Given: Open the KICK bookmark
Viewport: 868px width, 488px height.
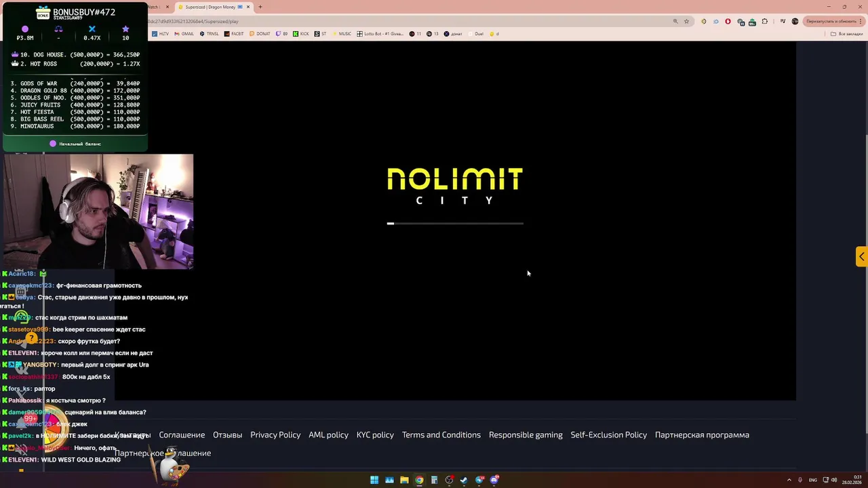Looking at the screenshot, I should click(x=301, y=33).
